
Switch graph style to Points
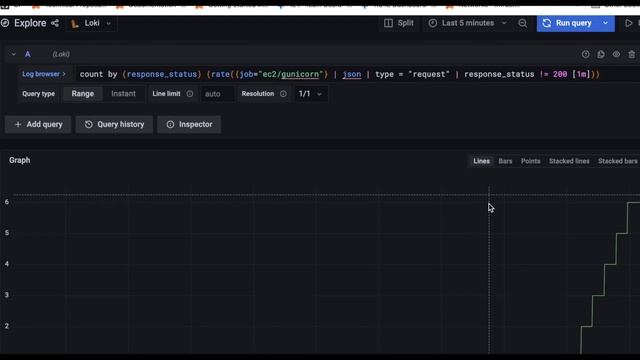[x=531, y=161]
